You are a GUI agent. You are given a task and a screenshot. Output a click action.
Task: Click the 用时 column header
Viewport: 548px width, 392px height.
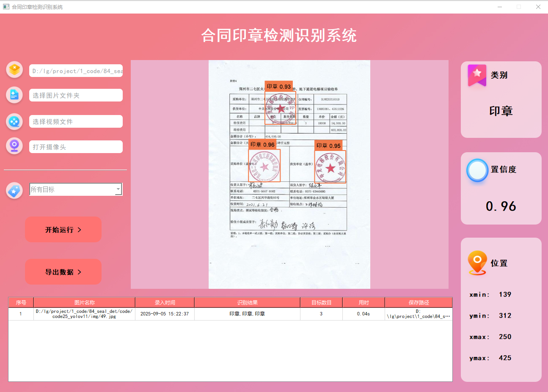coord(364,302)
